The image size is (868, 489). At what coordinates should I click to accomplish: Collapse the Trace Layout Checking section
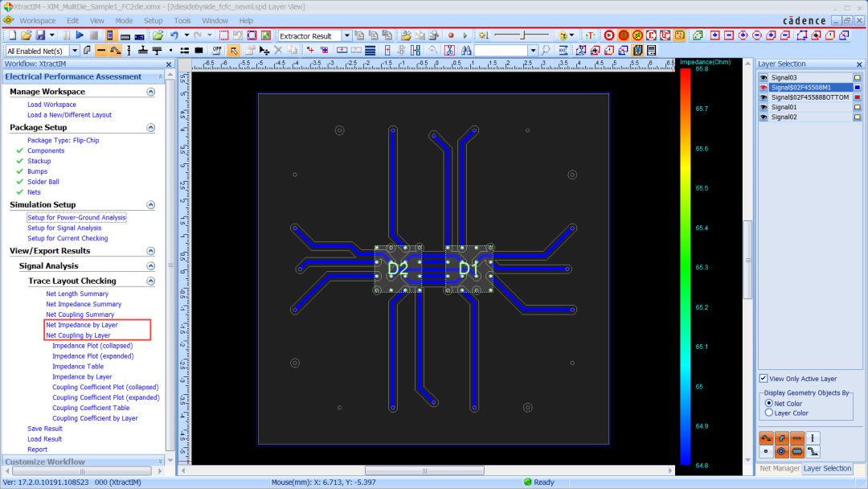pos(150,281)
